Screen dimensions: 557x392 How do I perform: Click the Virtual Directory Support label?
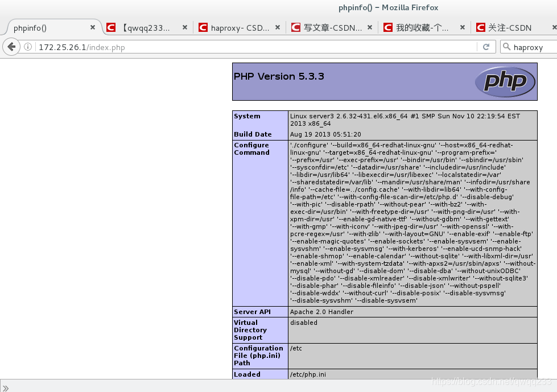[x=250, y=330]
